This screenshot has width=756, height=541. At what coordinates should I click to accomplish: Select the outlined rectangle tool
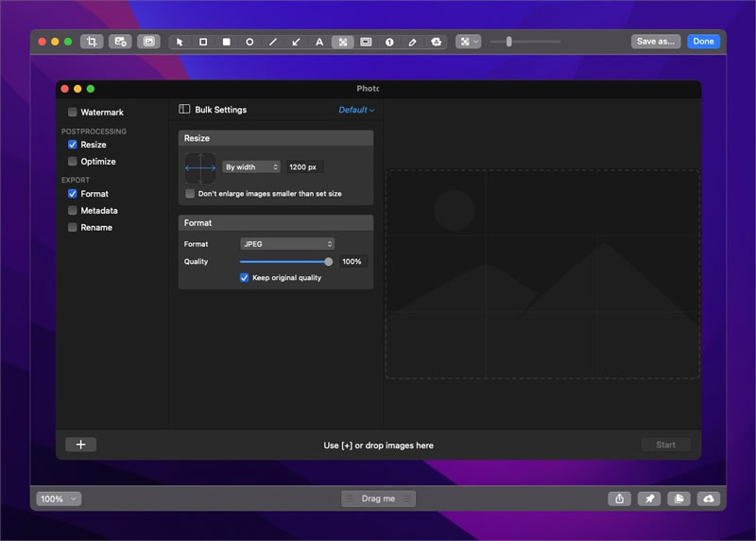pos(203,42)
